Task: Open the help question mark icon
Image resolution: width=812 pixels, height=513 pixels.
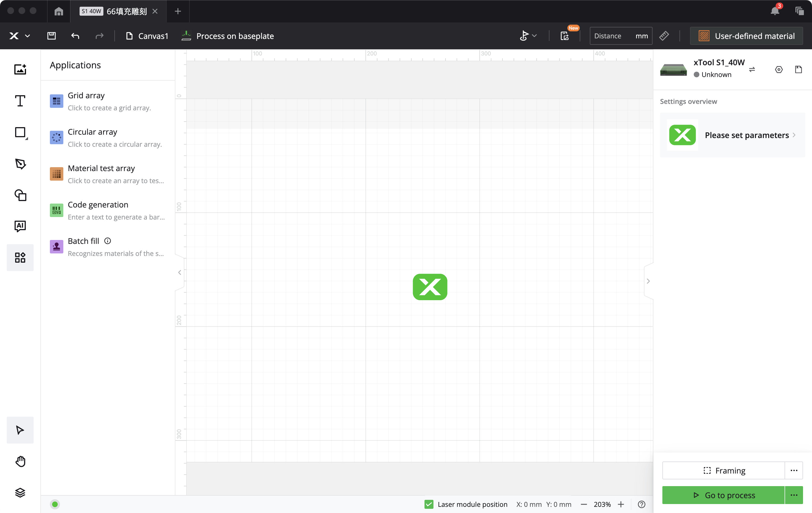Action: point(641,504)
